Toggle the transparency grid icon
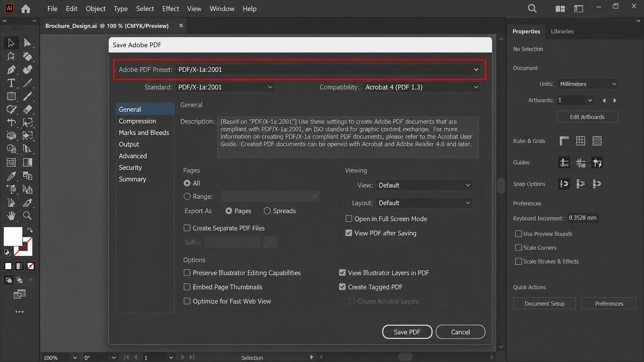This screenshot has width=644, height=362. pos(597,141)
